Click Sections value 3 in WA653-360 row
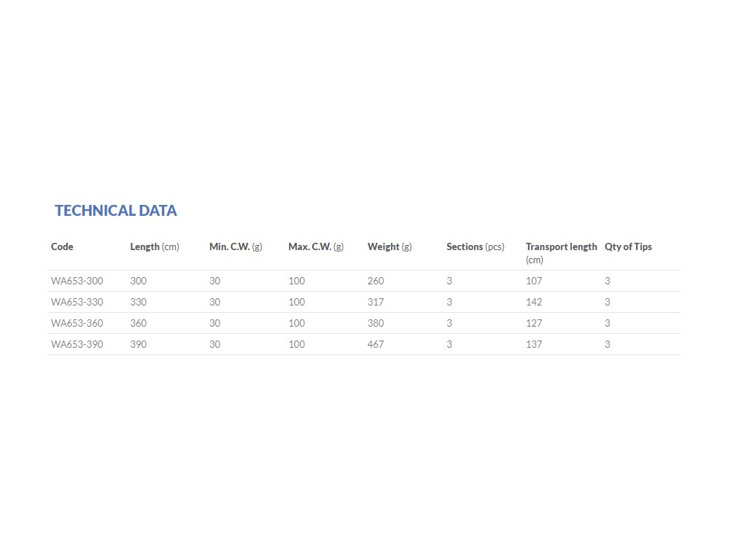The height and width of the screenshot is (560, 747). tap(449, 323)
